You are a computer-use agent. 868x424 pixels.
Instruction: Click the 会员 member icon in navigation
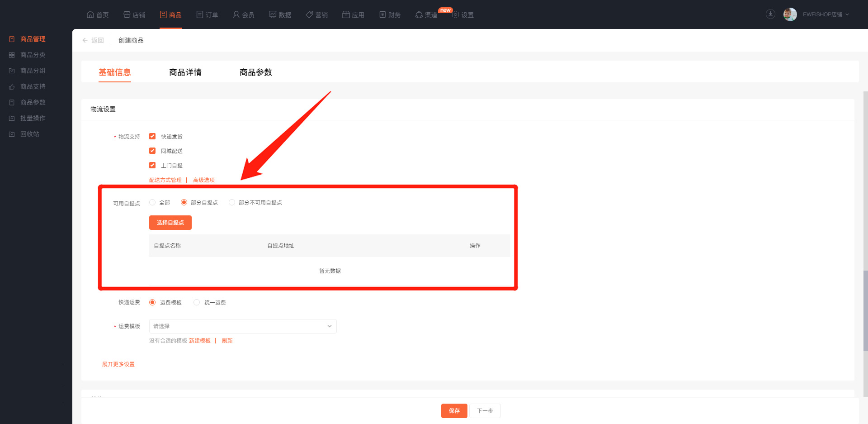tap(236, 14)
